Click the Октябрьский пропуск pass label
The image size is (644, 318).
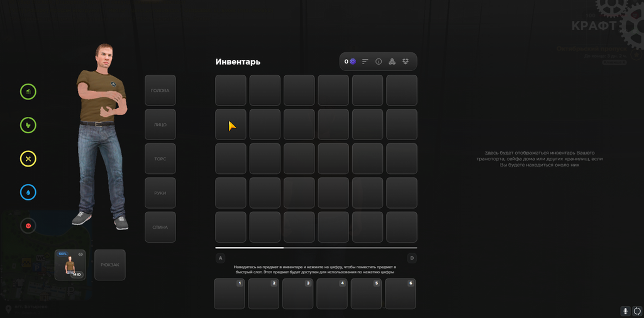[x=591, y=49]
